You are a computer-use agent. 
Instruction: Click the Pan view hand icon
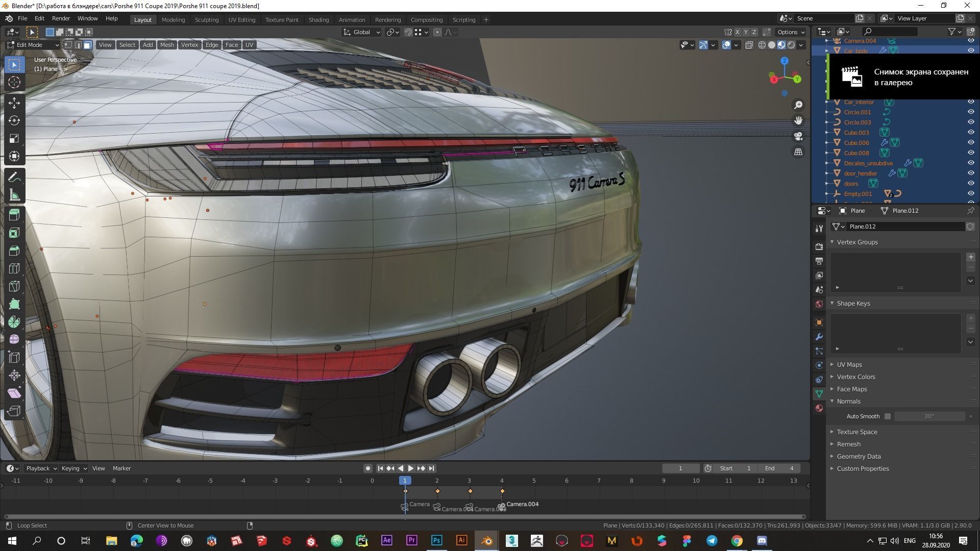(x=798, y=120)
